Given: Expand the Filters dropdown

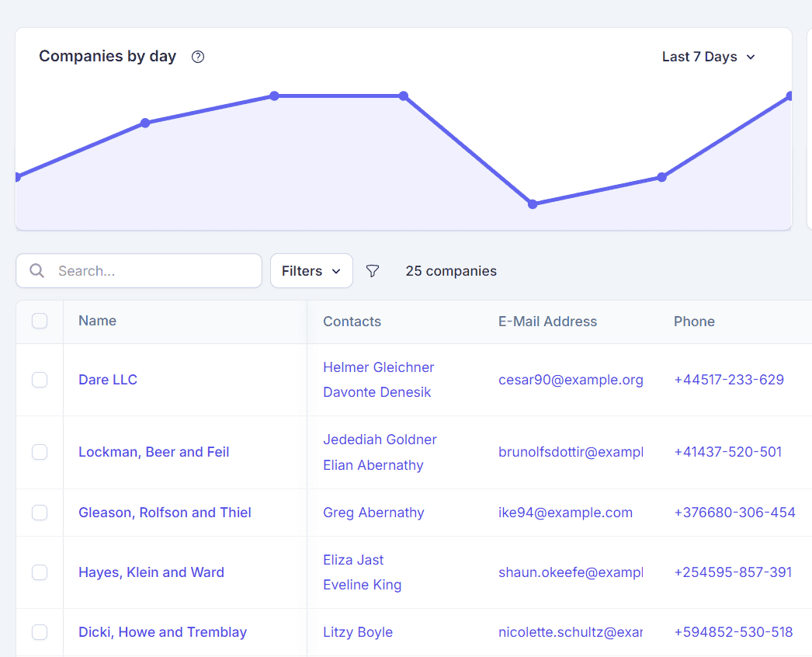Looking at the screenshot, I should (x=311, y=271).
